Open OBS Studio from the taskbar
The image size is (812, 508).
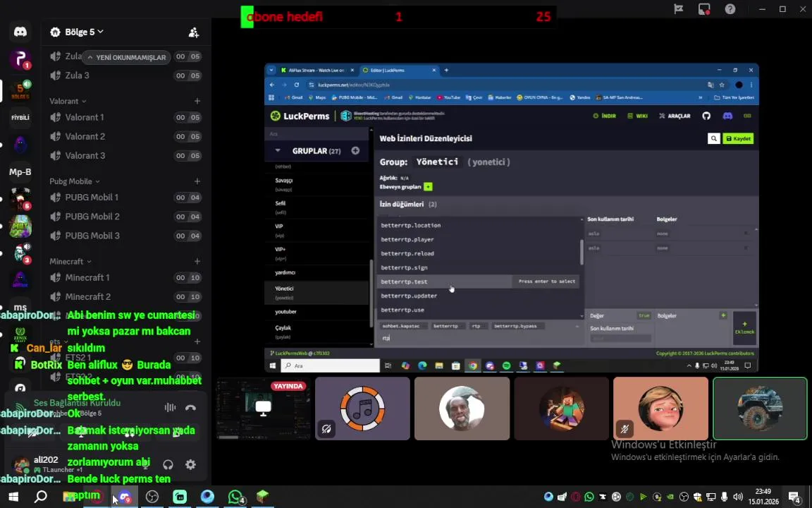(x=152, y=497)
